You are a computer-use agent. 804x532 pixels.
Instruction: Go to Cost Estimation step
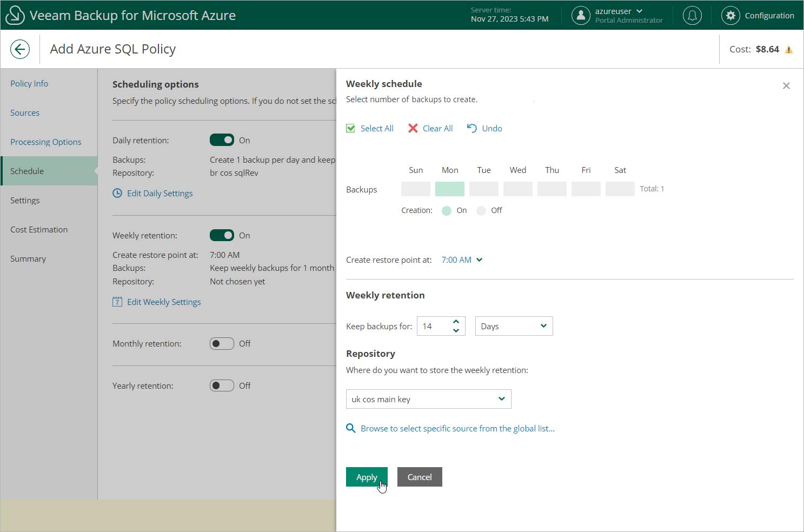point(39,229)
